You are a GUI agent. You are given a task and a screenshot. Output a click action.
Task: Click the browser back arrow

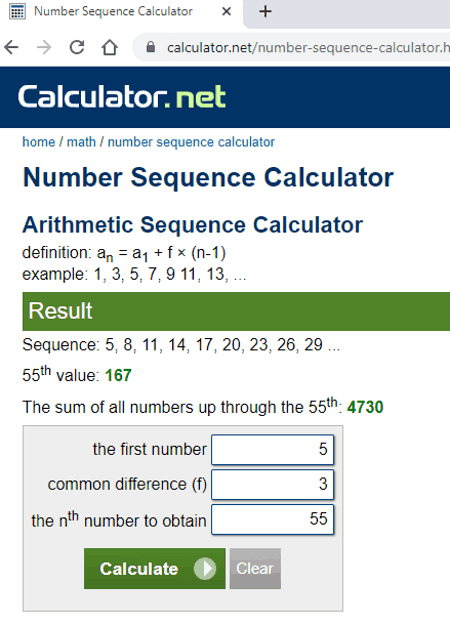12,48
